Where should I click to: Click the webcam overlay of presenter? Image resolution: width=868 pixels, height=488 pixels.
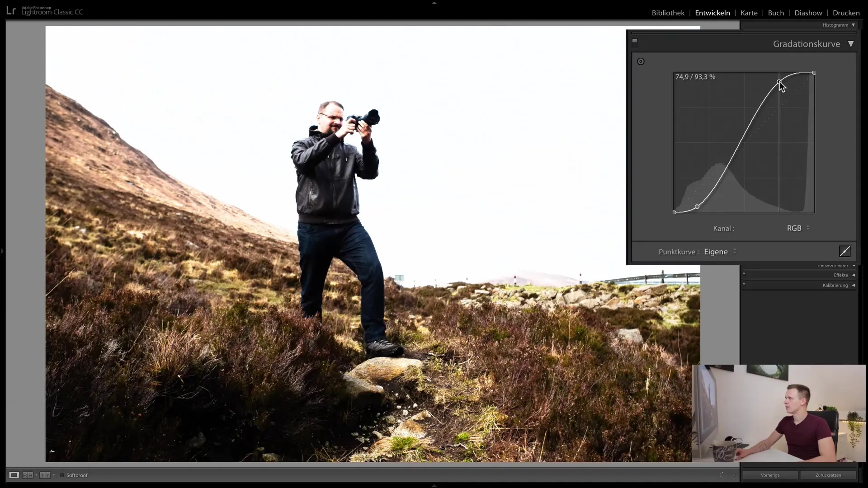click(779, 413)
